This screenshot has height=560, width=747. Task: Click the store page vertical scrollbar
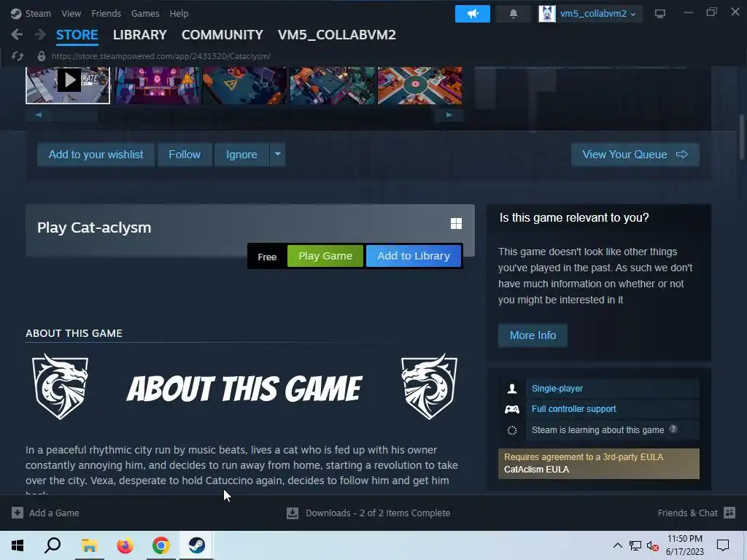[742, 137]
